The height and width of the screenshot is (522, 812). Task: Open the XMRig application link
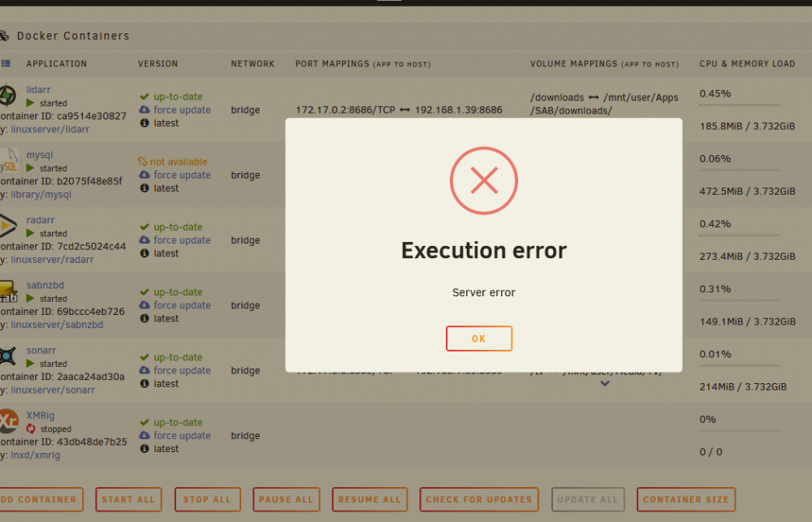[x=41, y=416]
